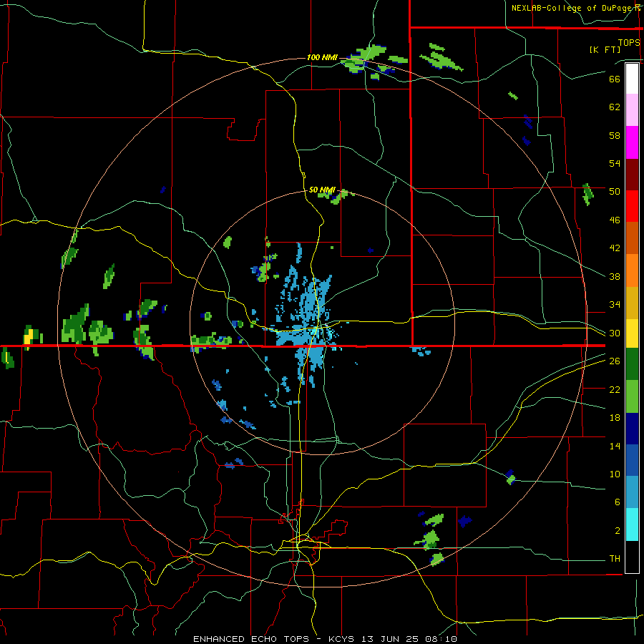Select the legend value '58'
This screenshot has width=644, height=644.
pos(615,135)
